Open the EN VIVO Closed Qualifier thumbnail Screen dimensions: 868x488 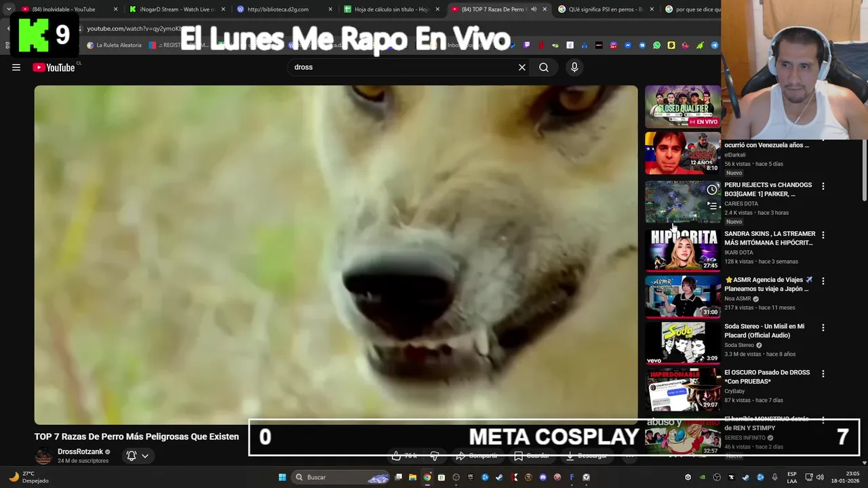(682, 106)
